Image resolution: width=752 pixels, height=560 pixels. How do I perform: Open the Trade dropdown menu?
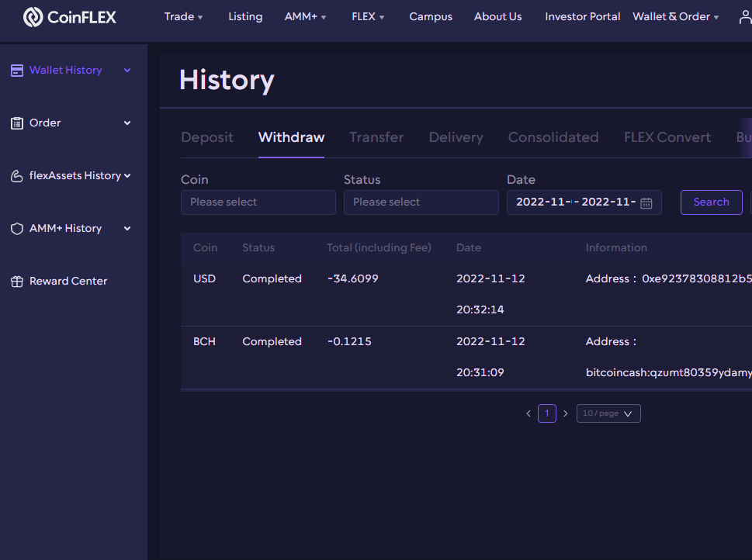183,17
